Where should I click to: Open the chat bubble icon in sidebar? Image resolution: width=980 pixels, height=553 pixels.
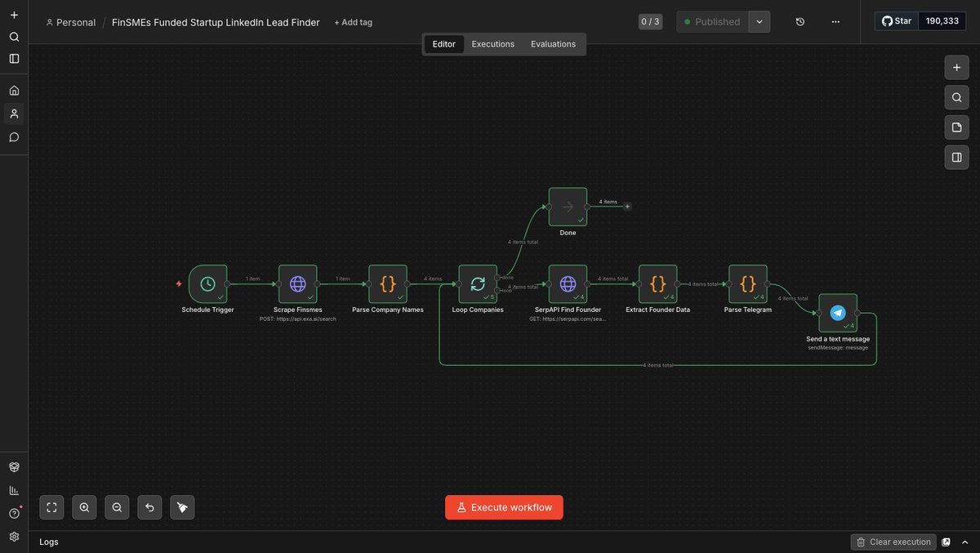[14, 136]
